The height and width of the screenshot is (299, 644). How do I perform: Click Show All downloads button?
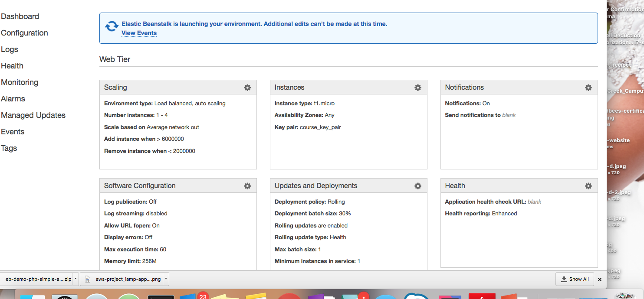point(575,279)
